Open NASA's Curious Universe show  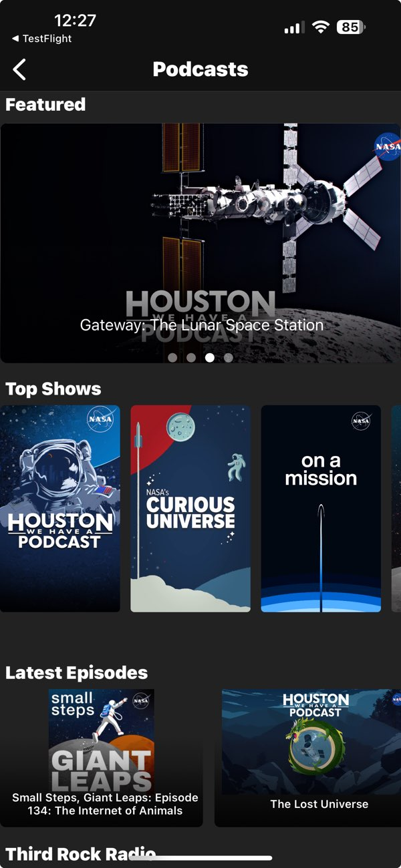click(190, 509)
